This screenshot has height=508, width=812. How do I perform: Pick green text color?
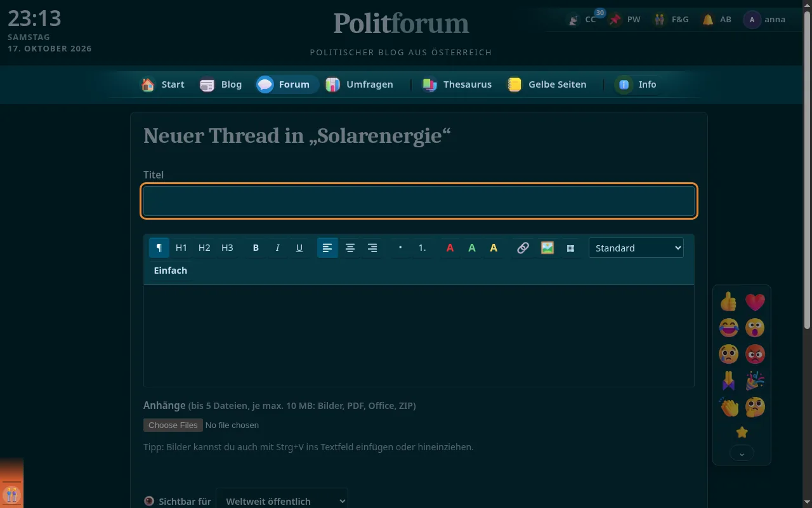472,248
